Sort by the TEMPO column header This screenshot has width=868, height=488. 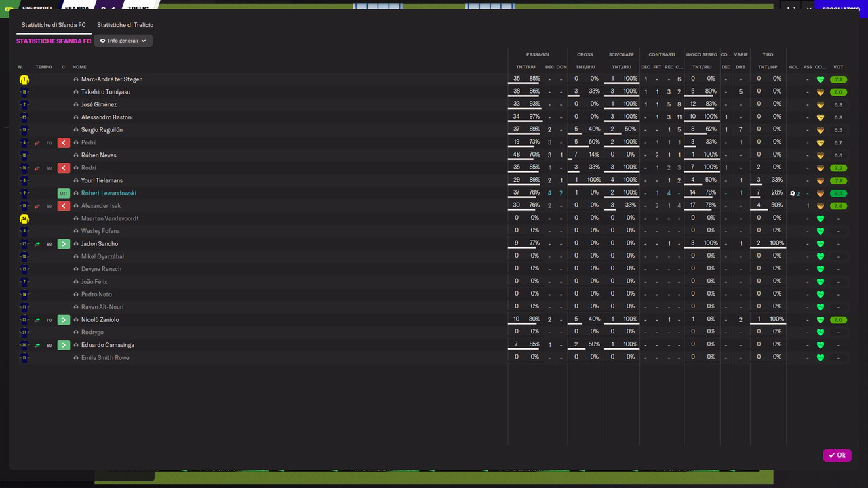tap(43, 67)
